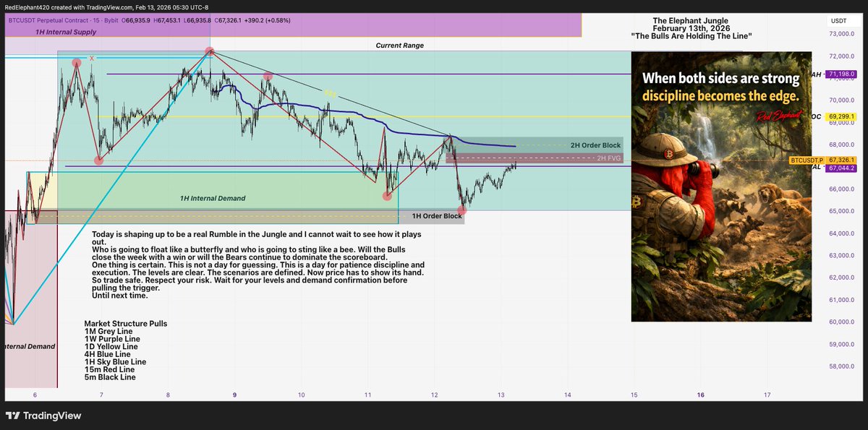This screenshot has width=868, height=430.
Task: Select the 'Current Range' label
Action: pyautogui.click(x=400, y=46)
